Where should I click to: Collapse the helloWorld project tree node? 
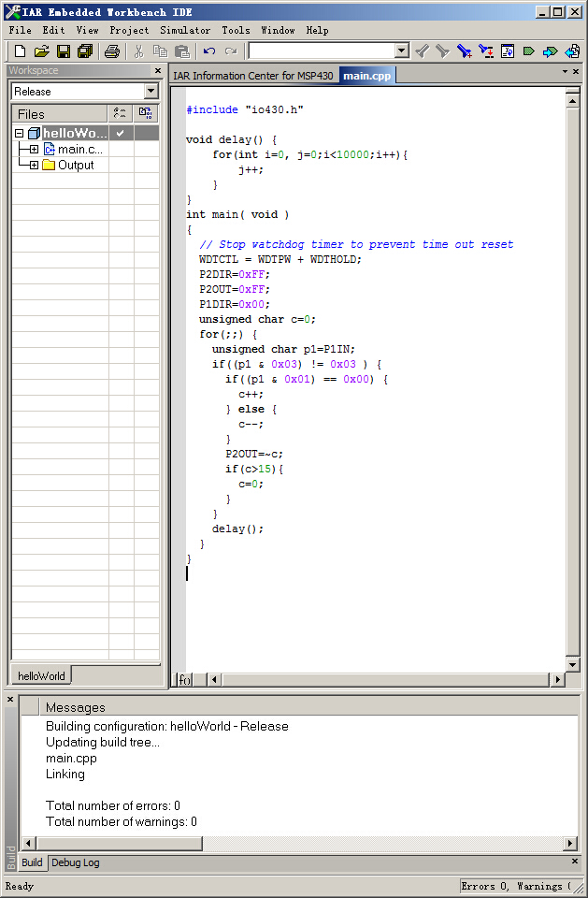click(19, 133)
